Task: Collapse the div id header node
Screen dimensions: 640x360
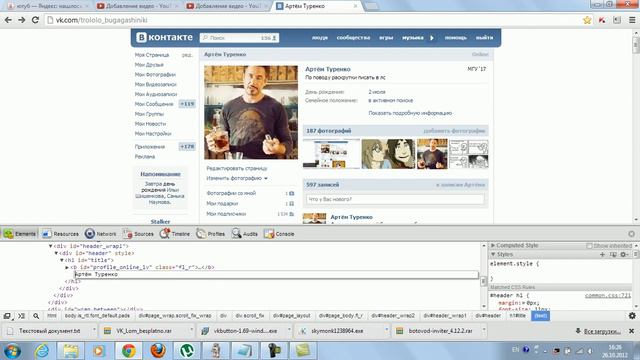Action: [x=56, y=253]
